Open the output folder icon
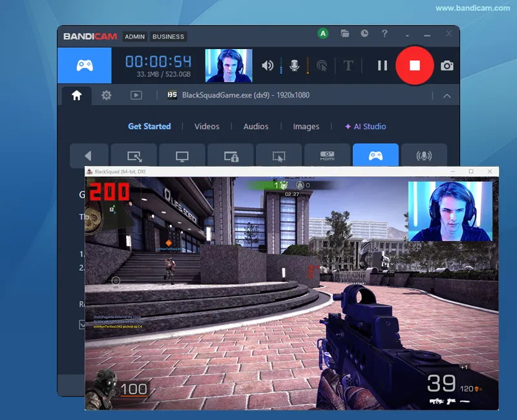 [x=345, y=34]
